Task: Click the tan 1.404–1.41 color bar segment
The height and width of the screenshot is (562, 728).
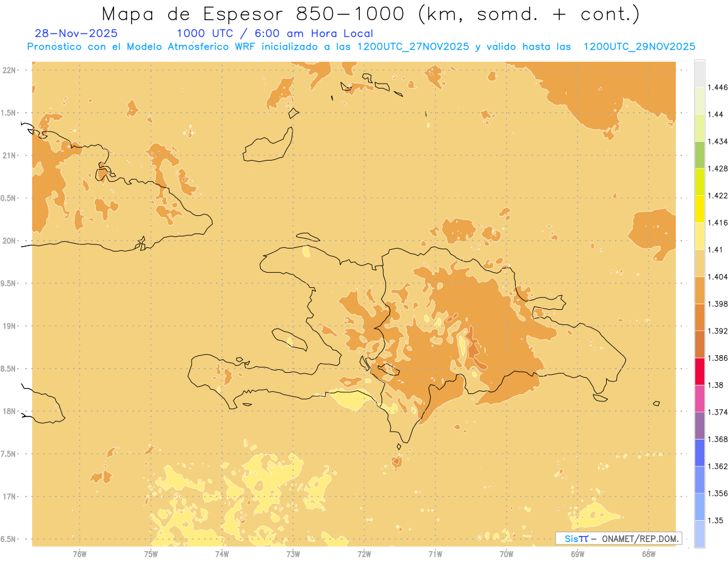Action: click(x=699, y=263)
